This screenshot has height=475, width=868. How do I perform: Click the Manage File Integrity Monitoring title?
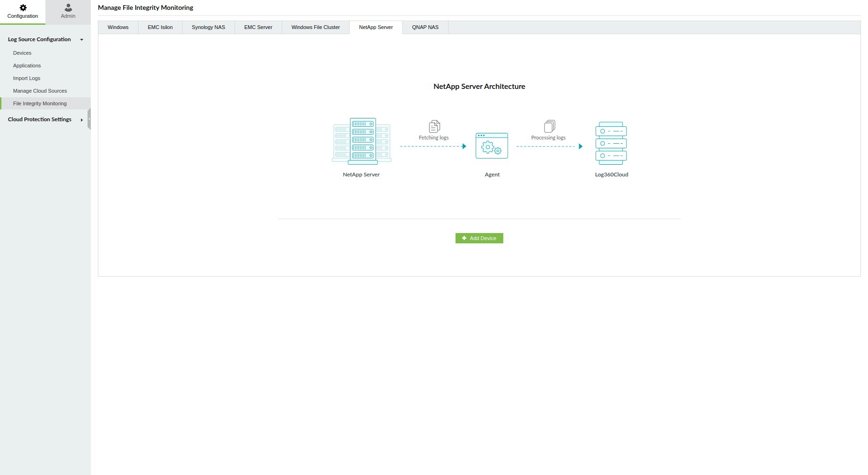[146, 7]
